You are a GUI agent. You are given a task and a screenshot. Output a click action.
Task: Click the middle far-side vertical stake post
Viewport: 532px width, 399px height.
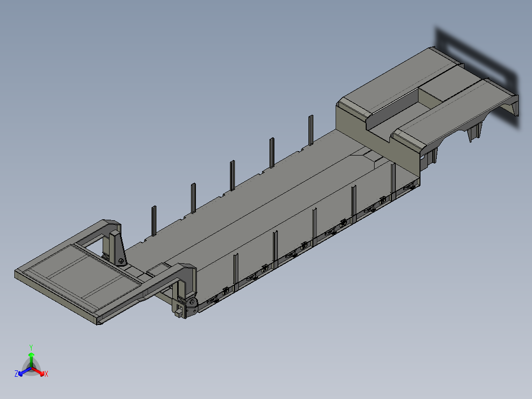pyautogui.click(x=232, y=175)
